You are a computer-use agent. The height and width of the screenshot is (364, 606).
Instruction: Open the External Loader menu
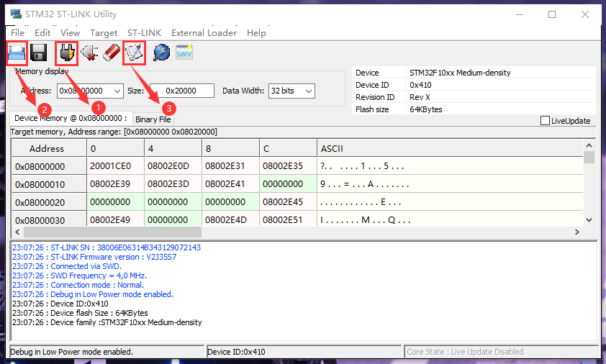tap(204, 33)
